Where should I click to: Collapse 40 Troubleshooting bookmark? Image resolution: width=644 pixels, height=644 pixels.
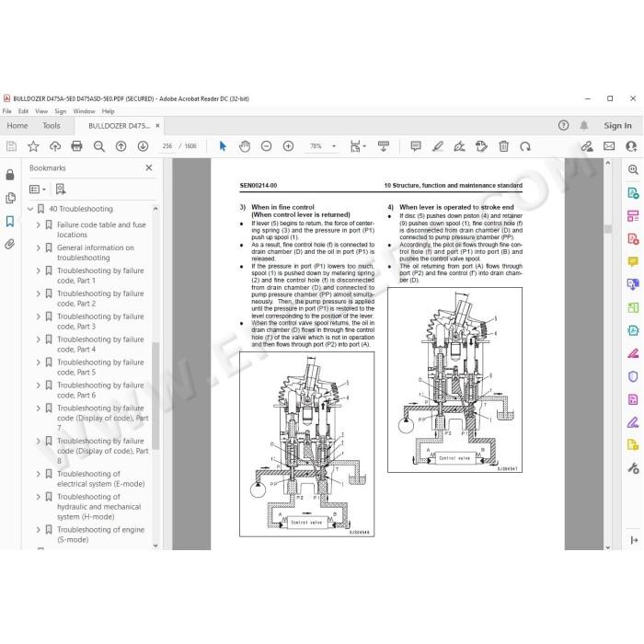click(30, 209)
